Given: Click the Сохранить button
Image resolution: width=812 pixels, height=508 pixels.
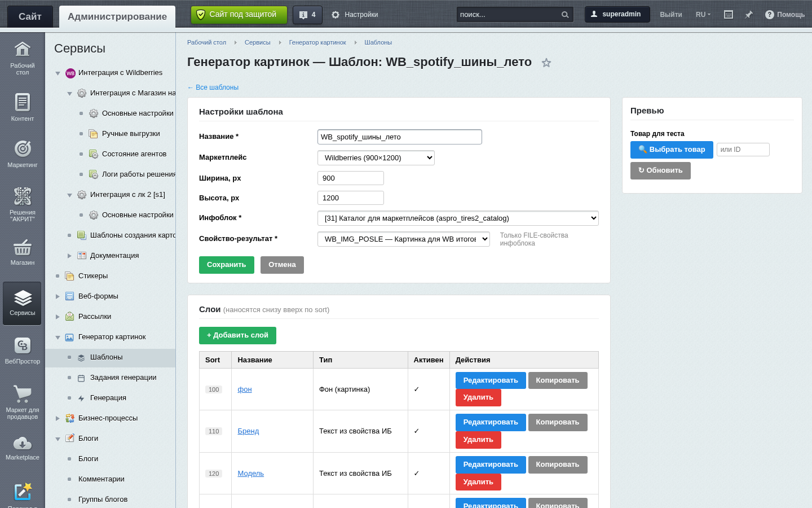Looking at the screenshot, I should (x=227, y=265).
